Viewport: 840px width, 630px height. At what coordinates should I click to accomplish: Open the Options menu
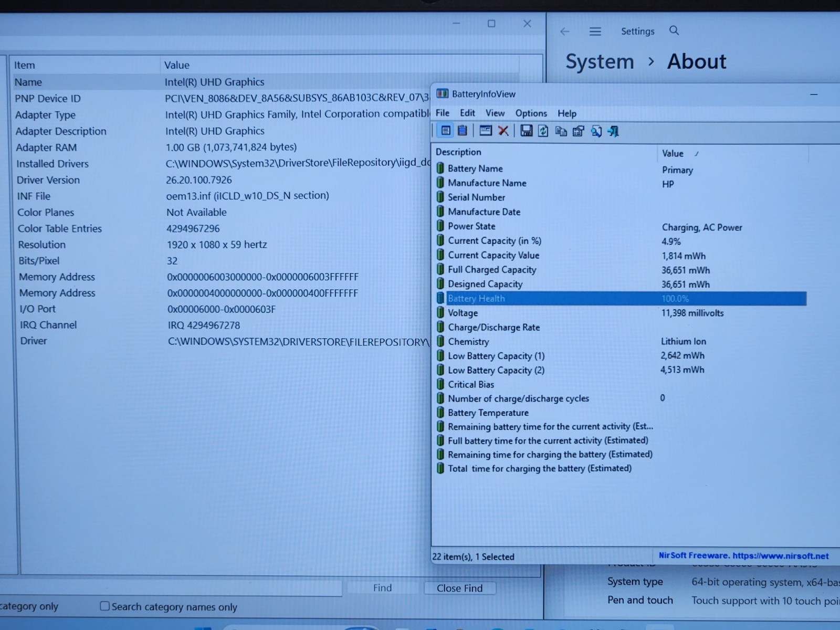click(531, 113)
